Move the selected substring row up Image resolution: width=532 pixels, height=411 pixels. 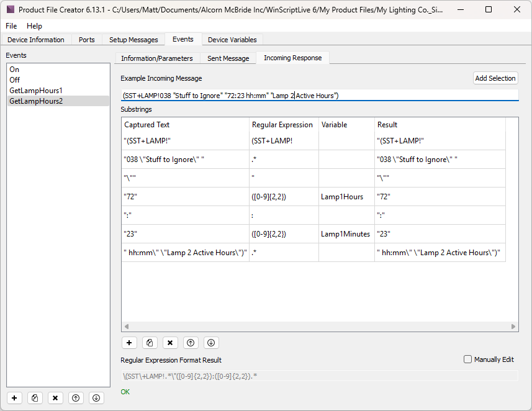(191, 343)
